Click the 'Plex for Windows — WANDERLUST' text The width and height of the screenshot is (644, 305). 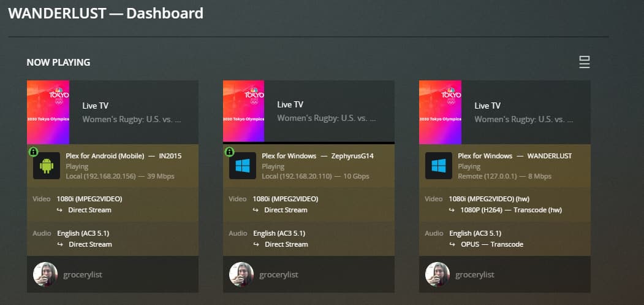pyautogui.click(x=515, y=156)
